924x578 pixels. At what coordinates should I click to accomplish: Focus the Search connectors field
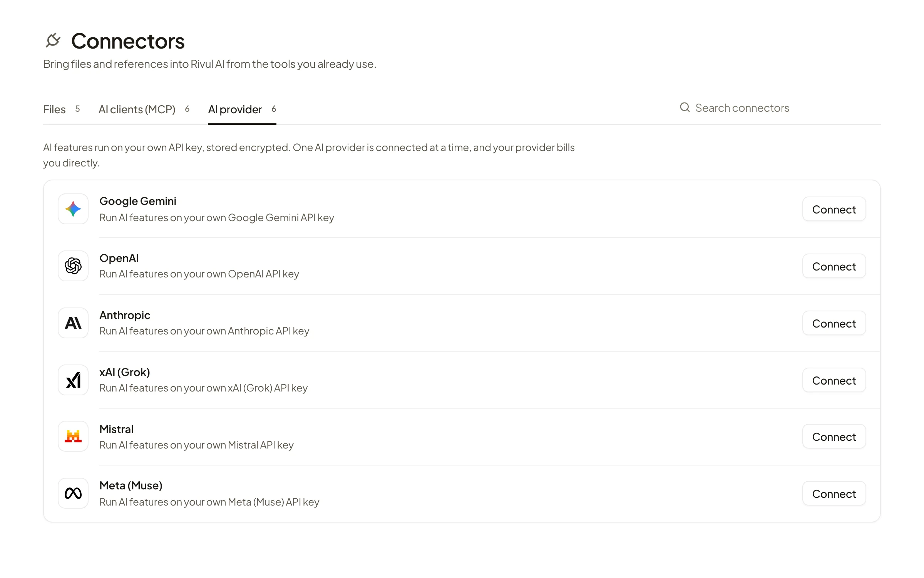click(780, 108)
